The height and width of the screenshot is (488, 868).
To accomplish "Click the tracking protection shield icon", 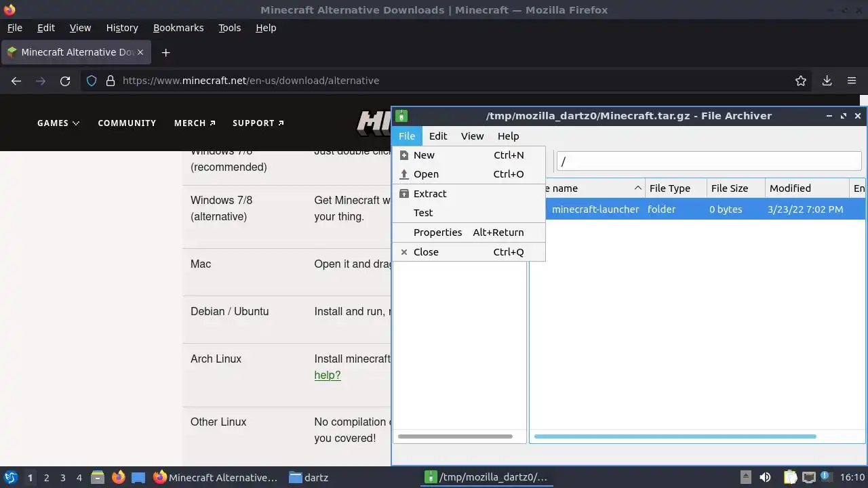I will coord(92,81).
